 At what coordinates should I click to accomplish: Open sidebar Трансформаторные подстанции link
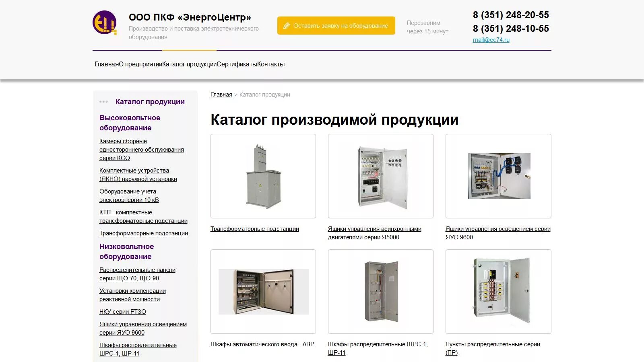[144, 233]
